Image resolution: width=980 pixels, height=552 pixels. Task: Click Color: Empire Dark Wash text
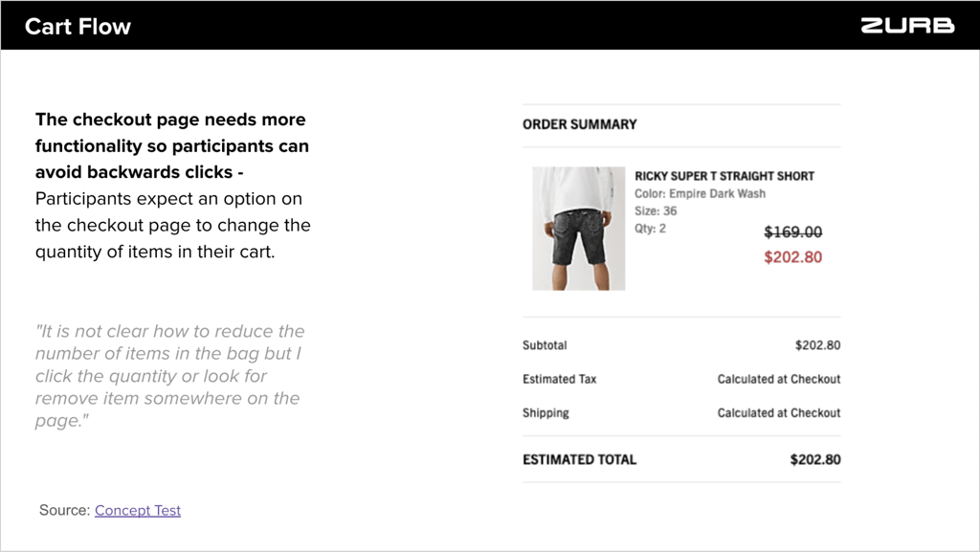700,193
